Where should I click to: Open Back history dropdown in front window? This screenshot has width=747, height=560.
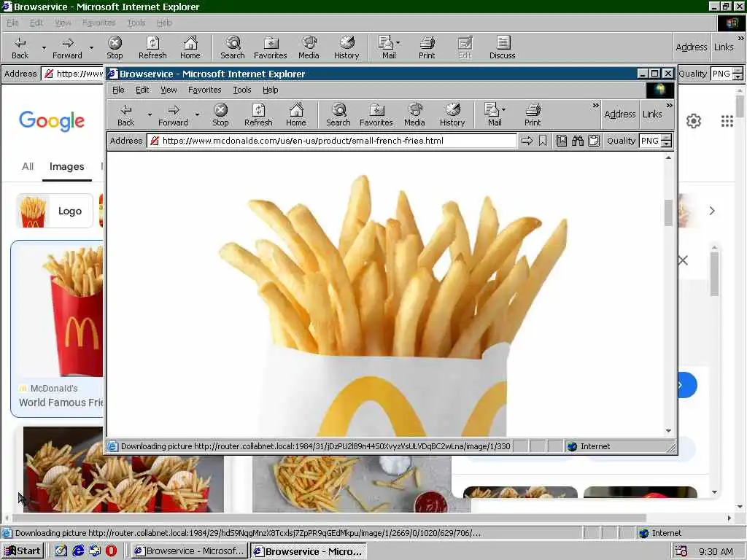(x=150, y=114)
